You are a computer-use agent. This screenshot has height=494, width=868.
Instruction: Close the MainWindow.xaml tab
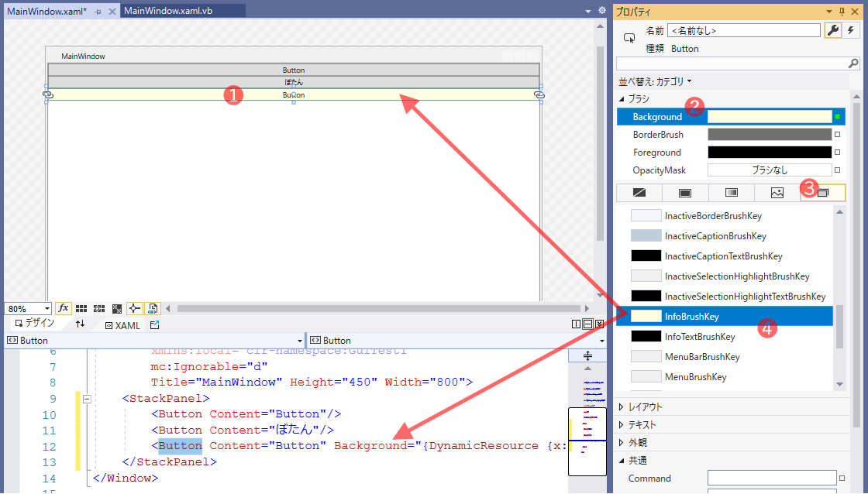point(112,11)
